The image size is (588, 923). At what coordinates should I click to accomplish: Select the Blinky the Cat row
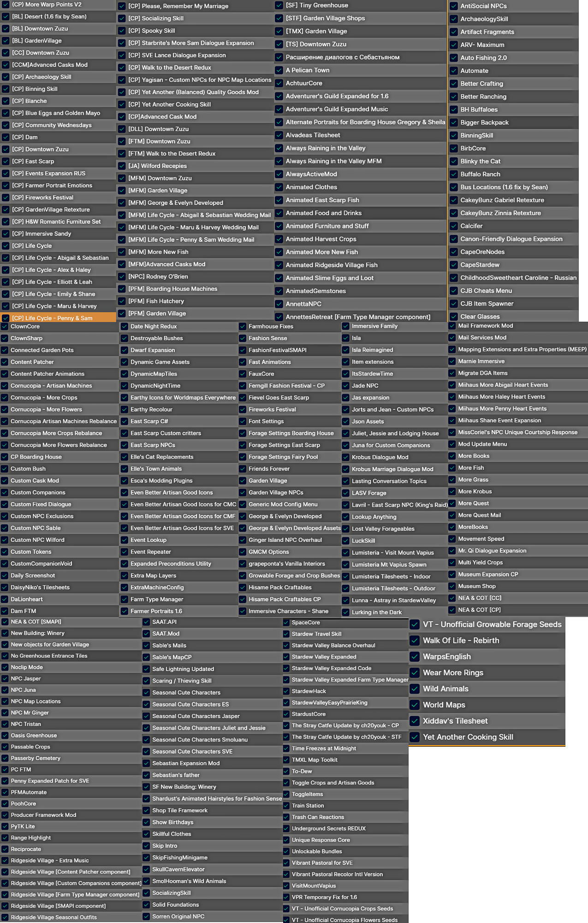point(513,161)
